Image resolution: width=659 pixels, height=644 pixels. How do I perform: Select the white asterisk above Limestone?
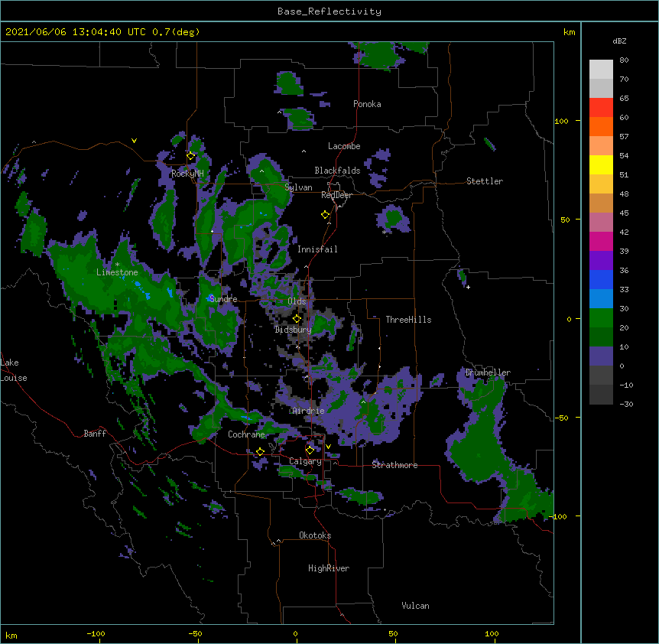(117, 265)
